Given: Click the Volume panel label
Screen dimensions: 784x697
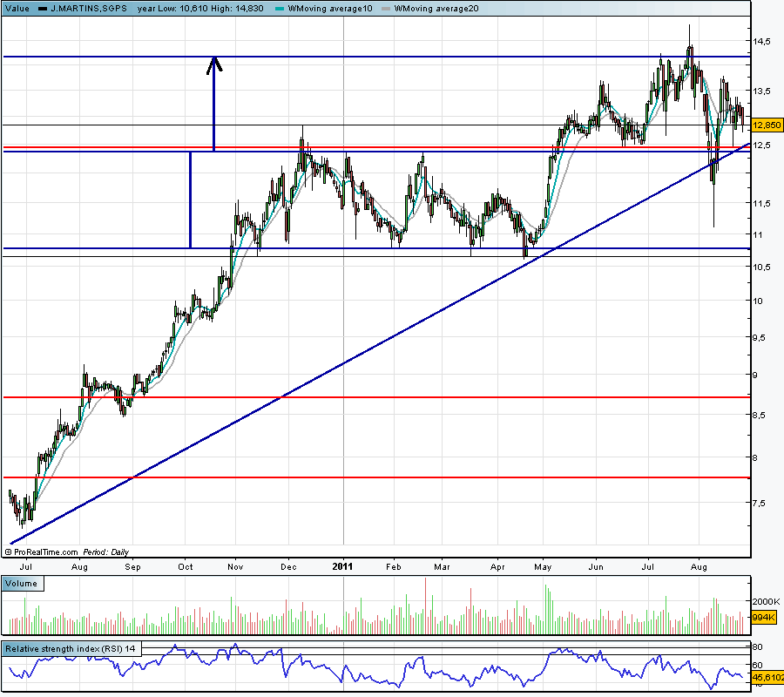Looking at the screenshot, I should [x=22, y=584].
